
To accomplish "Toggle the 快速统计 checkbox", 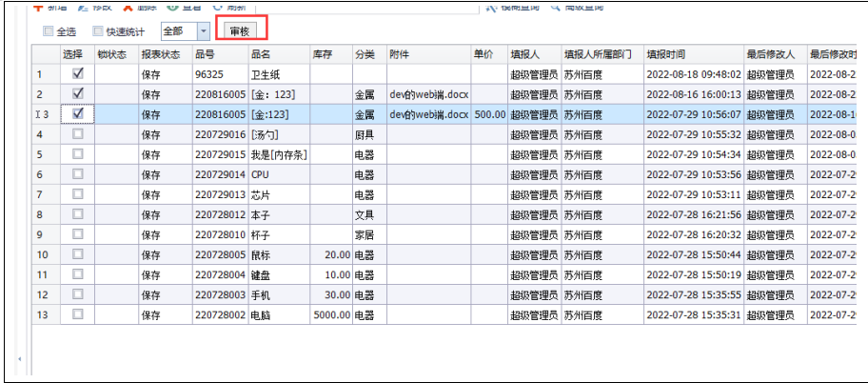I will coord(98,31).
